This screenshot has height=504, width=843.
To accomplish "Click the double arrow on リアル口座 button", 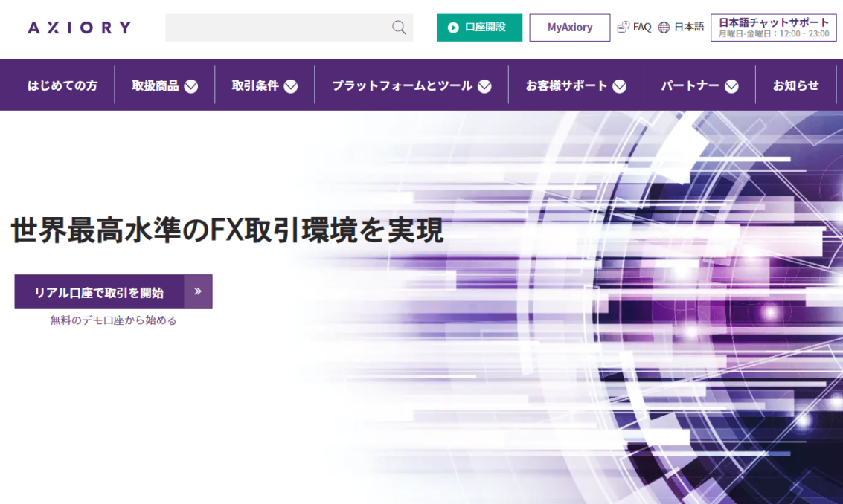I will [x=198, y=291].
